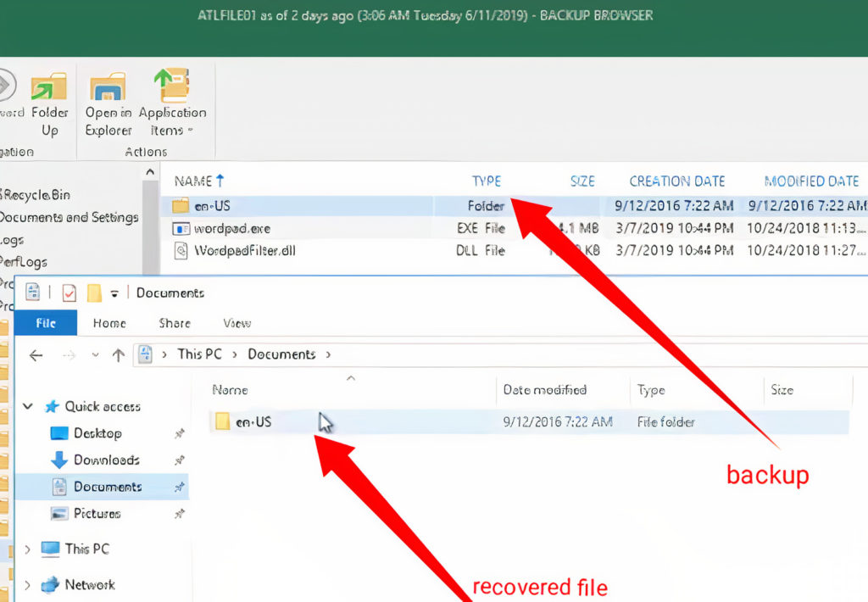The image size is (868, 602).
Task: Unpin Desktop from Quick access
Action: click(181, 433)
